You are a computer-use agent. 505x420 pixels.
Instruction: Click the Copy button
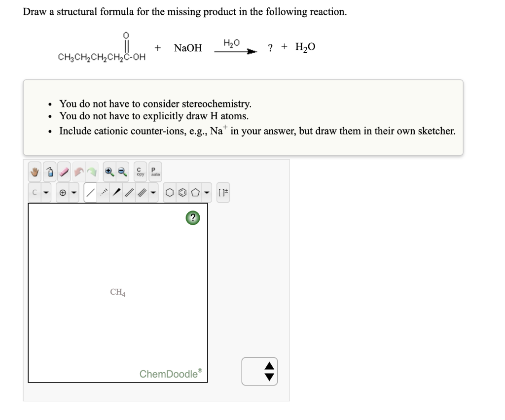140,171
